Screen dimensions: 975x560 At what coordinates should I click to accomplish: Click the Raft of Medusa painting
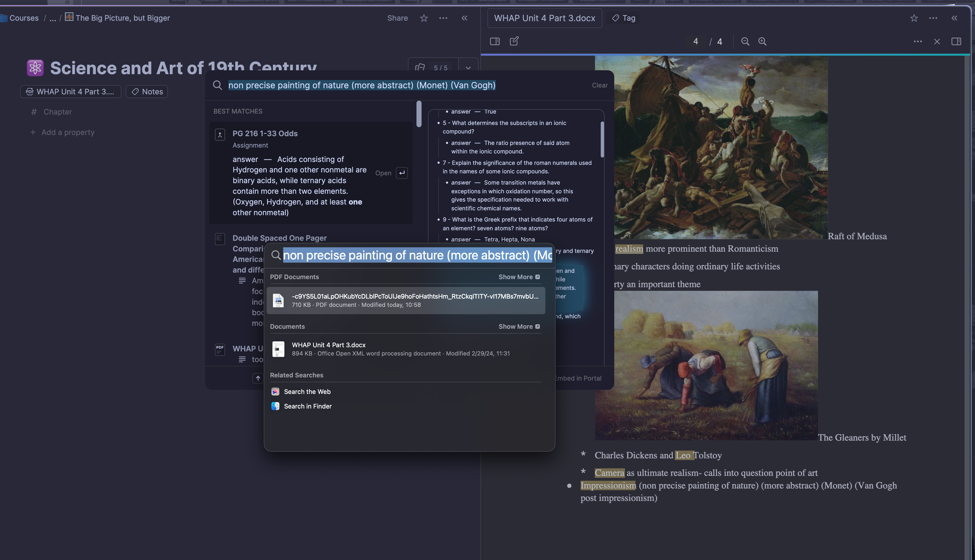(721, 147)
